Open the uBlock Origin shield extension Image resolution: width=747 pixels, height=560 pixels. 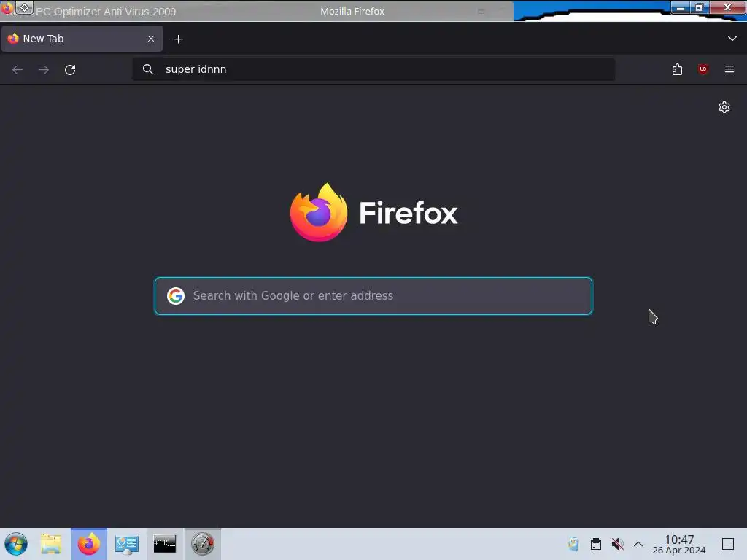pos(703,69)
